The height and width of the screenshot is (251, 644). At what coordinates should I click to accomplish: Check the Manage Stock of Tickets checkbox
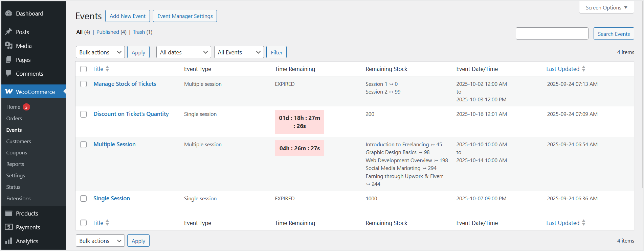84,84
